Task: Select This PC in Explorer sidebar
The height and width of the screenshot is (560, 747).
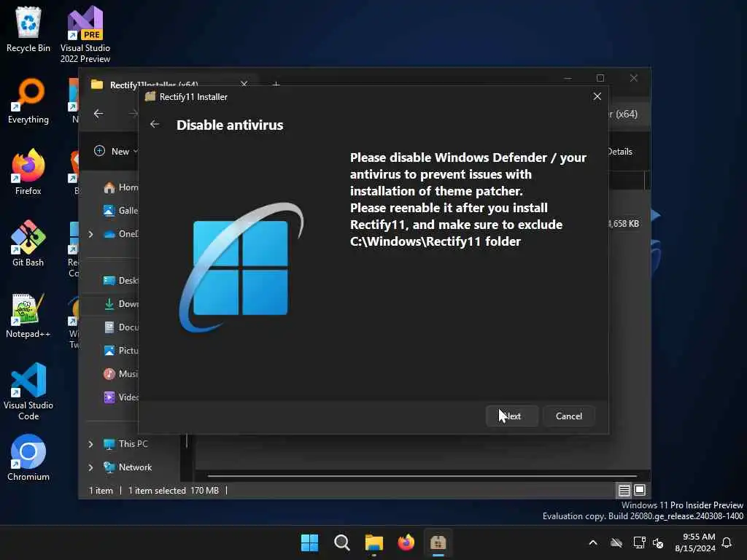Action: [125, 444]
